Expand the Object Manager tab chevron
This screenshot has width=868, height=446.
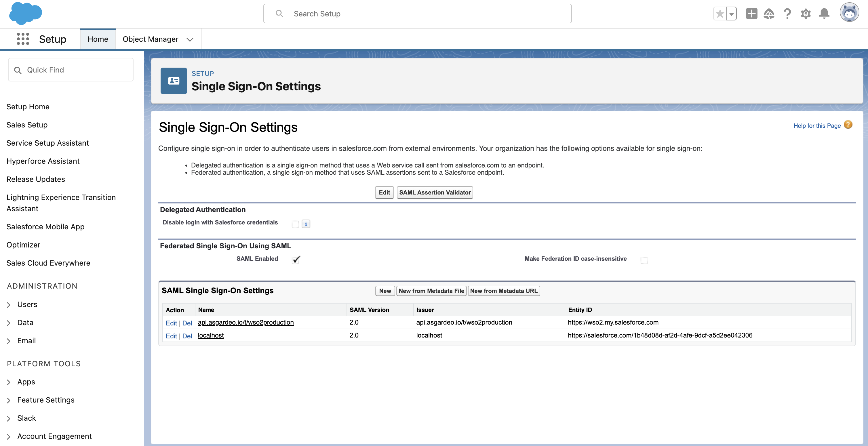(x=190, y=39)
